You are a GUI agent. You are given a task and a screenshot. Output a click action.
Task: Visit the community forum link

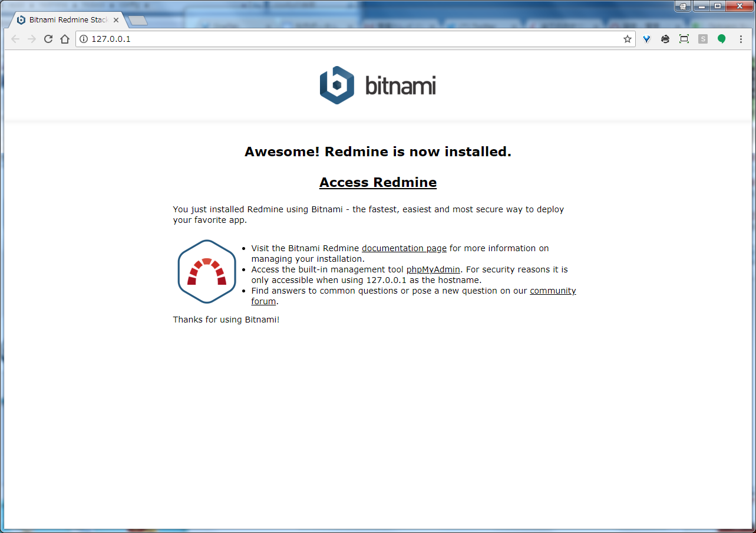pos(553,291)
